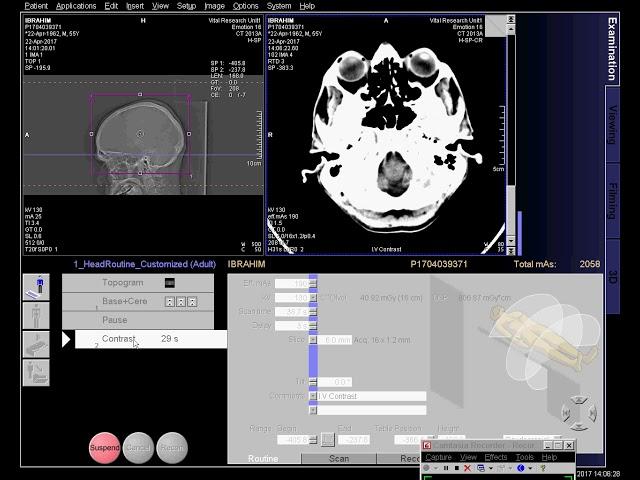640x480 pixels.
Task: Select the Pause step in protocol
Action: point(138,320)
